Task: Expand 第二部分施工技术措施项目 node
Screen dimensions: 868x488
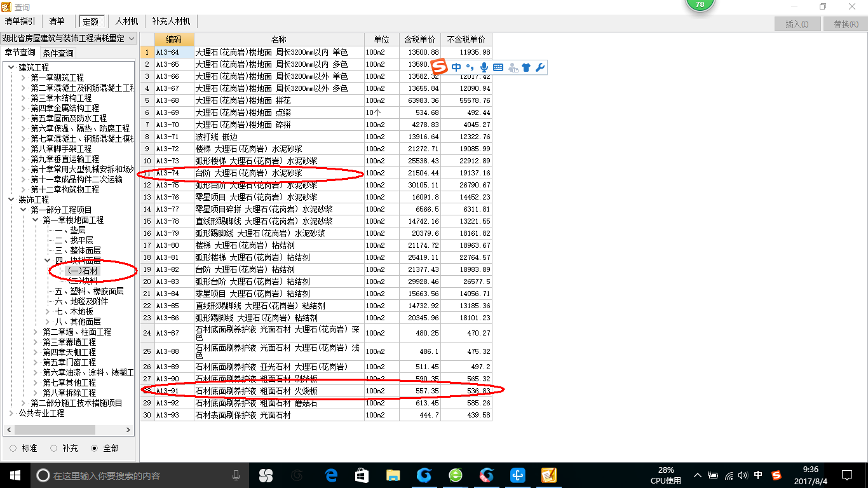Action: pyautogui.click(x=23, y=403)
